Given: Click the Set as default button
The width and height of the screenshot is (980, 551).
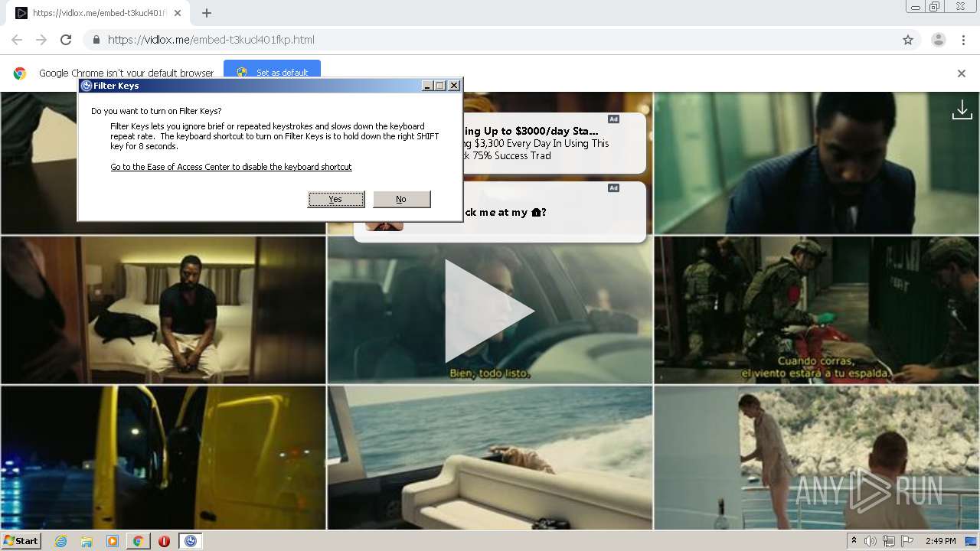Looking at the screenshot, I should tap(273, 72).
